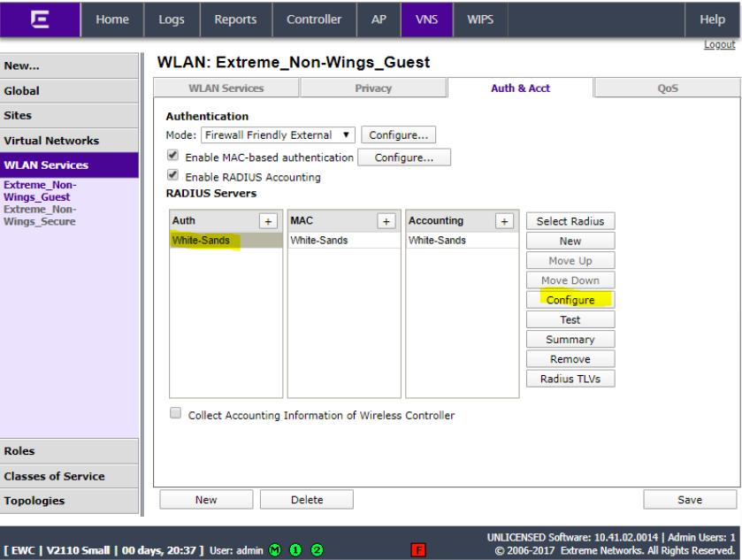The width and height of the screenshot is (742, 560).
Task: Open the authentication Mode dropdown
Action: [x=278, y=134]
